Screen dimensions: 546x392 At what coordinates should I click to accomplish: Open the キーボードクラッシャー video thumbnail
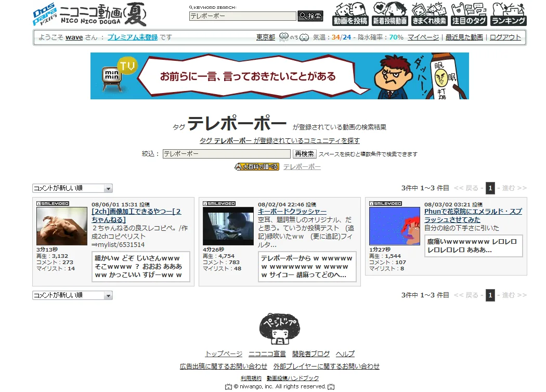tap(228, 226)
